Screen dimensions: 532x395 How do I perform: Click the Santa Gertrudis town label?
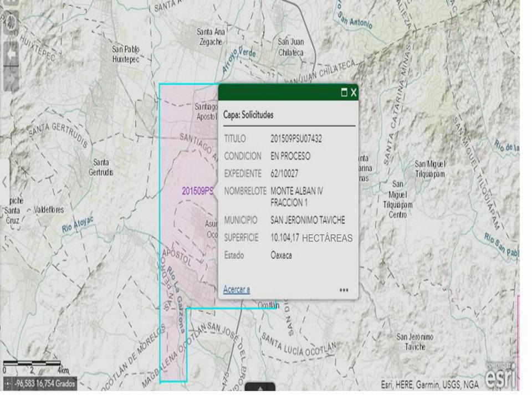[101, 167]
